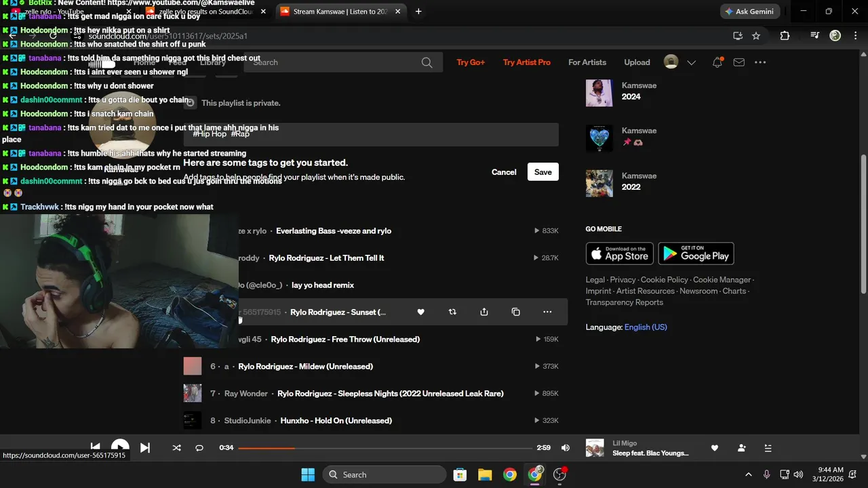Open the Charts footer link
This screenshot has width=868, height=488.
(x=734, y=291)
